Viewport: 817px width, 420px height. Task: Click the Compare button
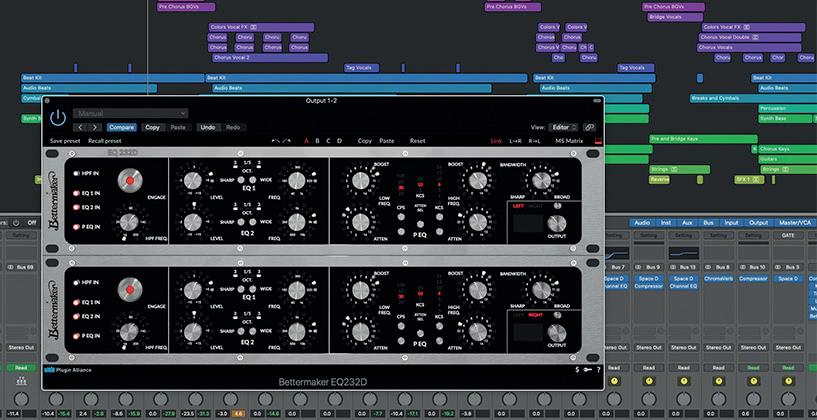click(x=121, y=127)
